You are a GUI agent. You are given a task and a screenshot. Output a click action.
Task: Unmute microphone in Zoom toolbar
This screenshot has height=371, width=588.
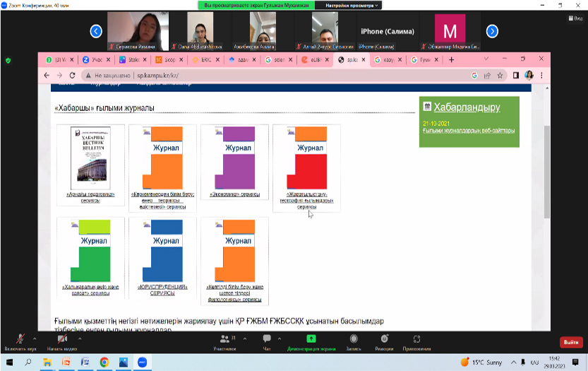[x=19, y=340]
